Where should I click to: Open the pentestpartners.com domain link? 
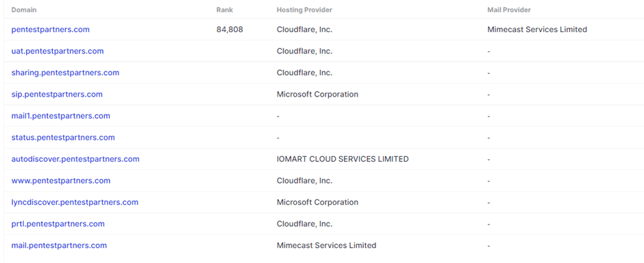pos(51,29)
